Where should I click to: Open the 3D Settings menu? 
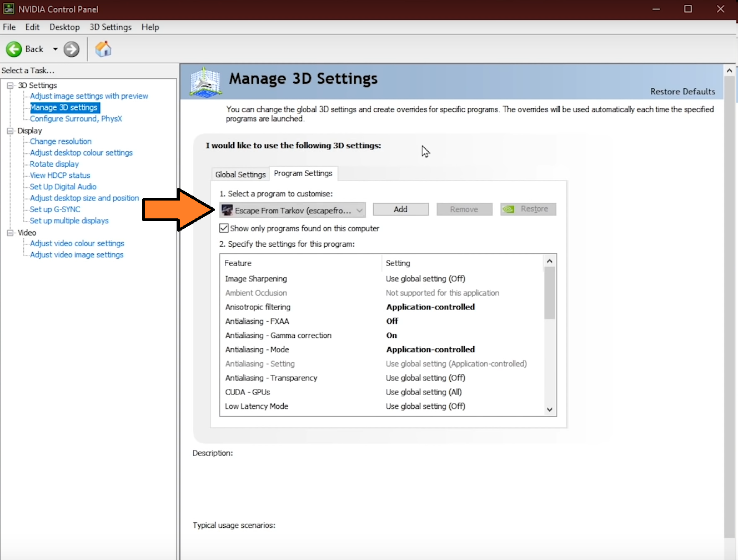111,27
